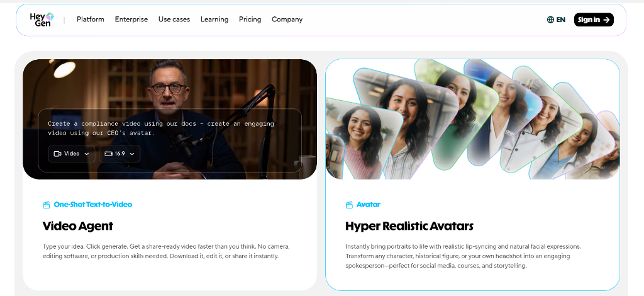Click the One-Shot Text-to-Video label
644x296 pixels.
[93, 204]
